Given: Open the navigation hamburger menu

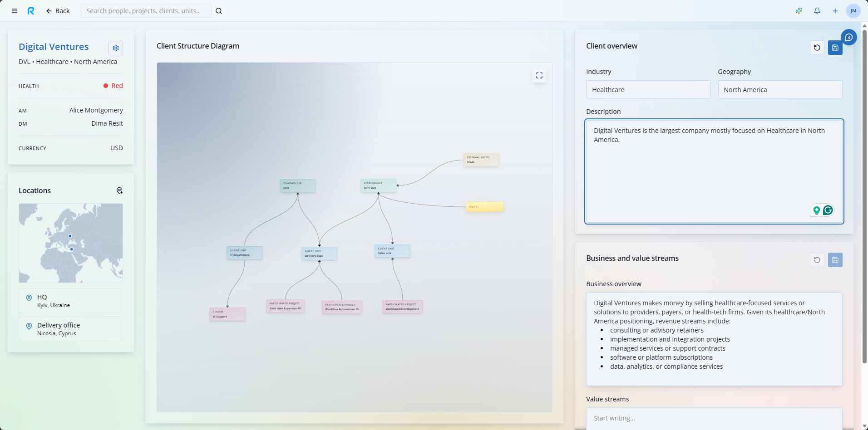Looking at the screenshot, I should pyautogui.click(x=14, y=10).
